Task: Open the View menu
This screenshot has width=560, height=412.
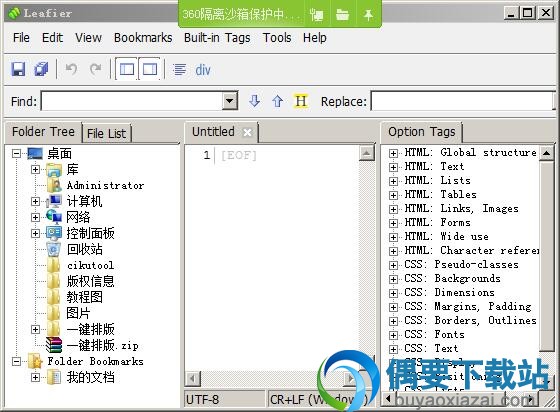Action: [x=88, y=37]
